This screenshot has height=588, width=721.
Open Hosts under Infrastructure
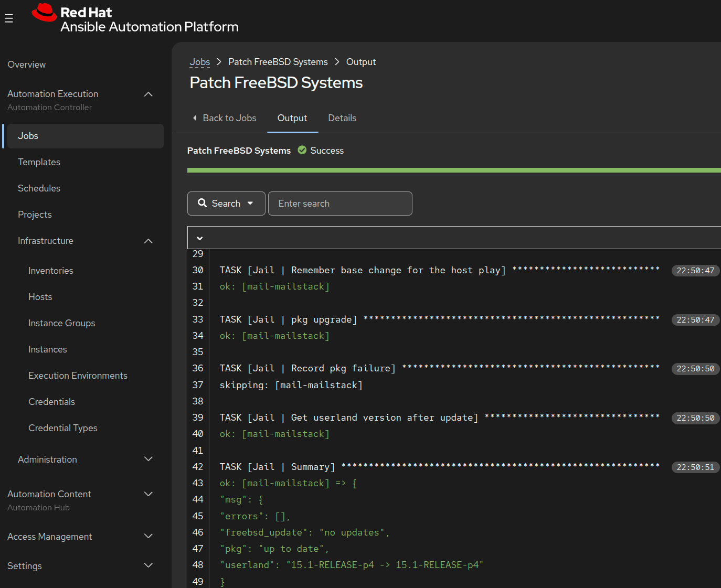point(40,297)
